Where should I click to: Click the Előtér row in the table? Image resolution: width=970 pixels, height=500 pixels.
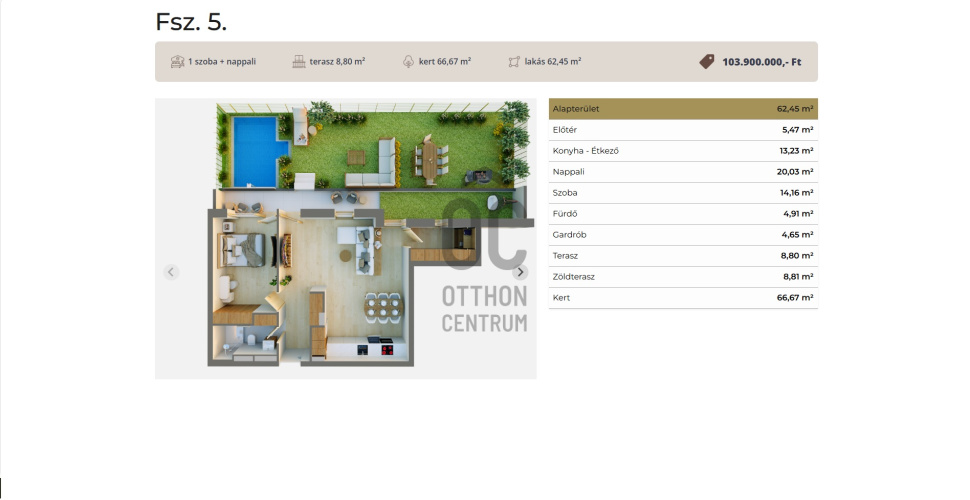point(682,130)
